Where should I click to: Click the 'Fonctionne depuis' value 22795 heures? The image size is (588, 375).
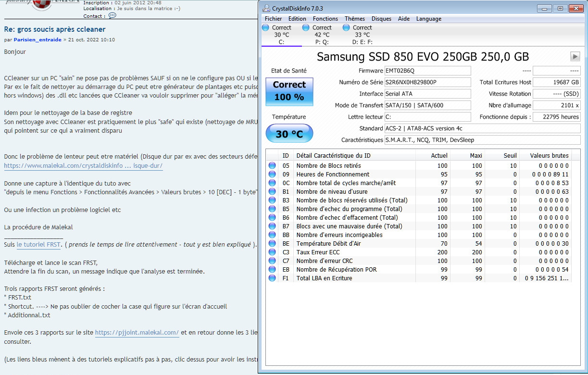pyautogui.click(x=557, y=117)
